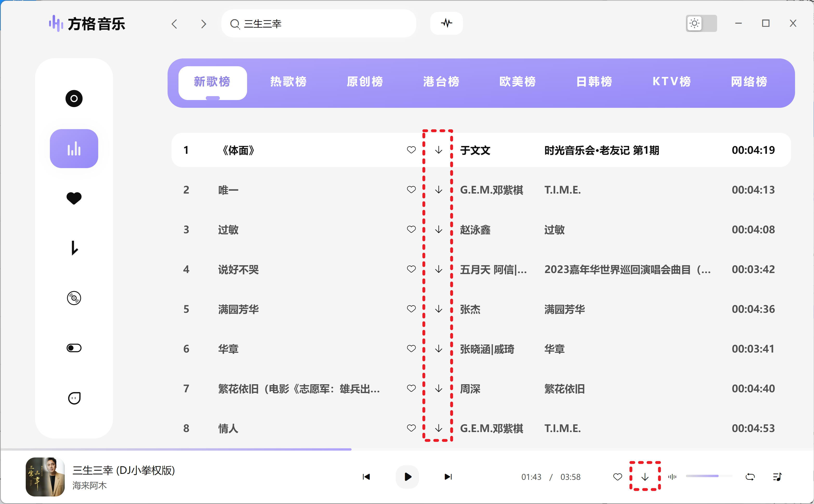
Task: Open vinyl record icon in sidebar
Action: (x=74, y=298)
